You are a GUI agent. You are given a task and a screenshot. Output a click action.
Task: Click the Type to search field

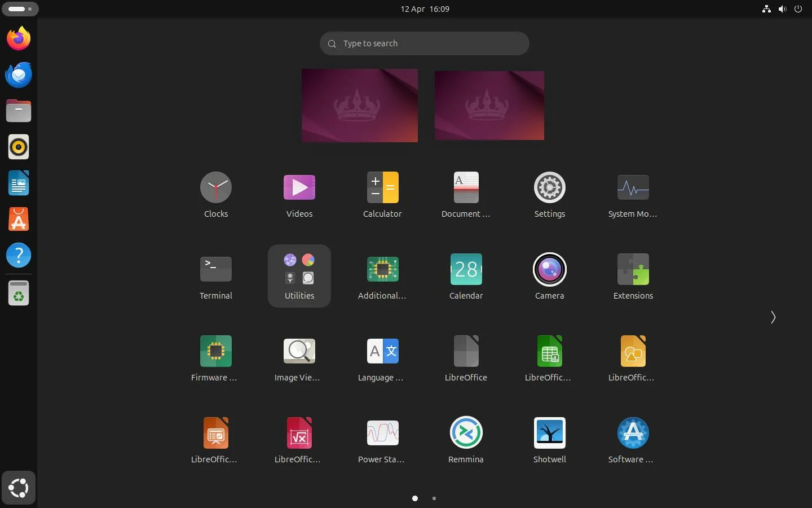[425, 43]
